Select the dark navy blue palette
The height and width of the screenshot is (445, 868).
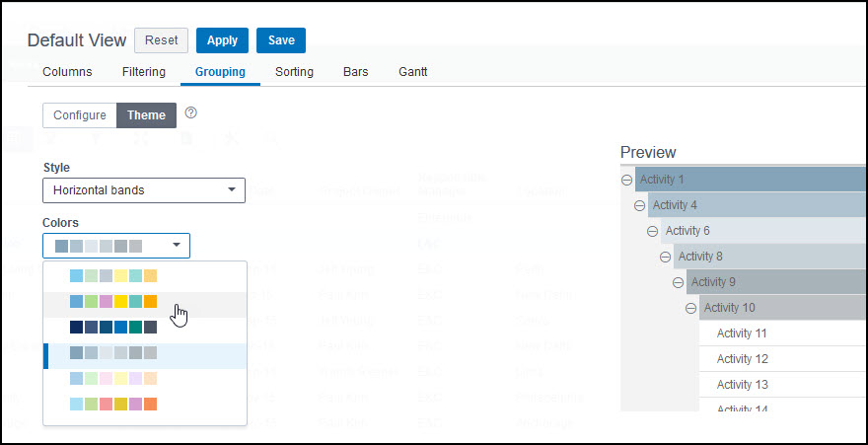point(145,328)
